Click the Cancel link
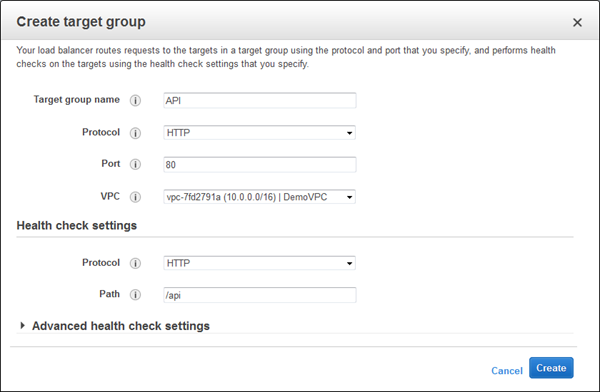 click(507, 371)
